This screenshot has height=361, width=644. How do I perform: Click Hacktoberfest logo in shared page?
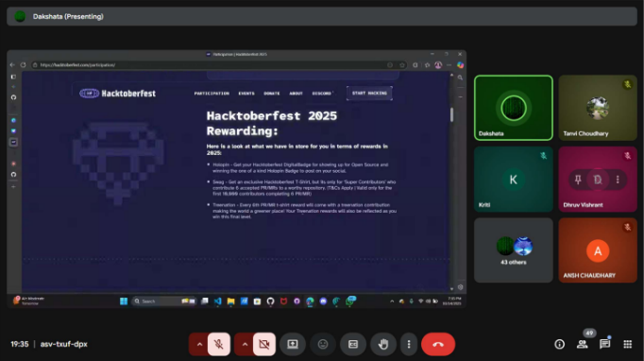click(117, 94)
